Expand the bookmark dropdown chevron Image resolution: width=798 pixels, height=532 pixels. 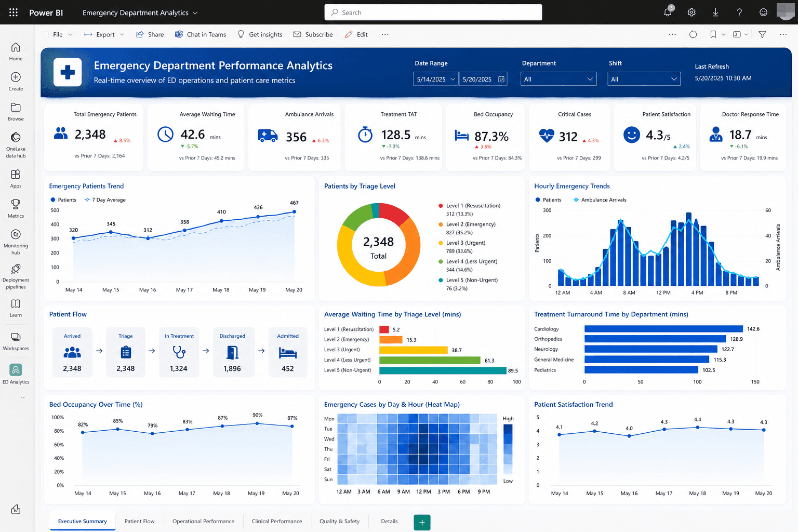coord(723,34)
